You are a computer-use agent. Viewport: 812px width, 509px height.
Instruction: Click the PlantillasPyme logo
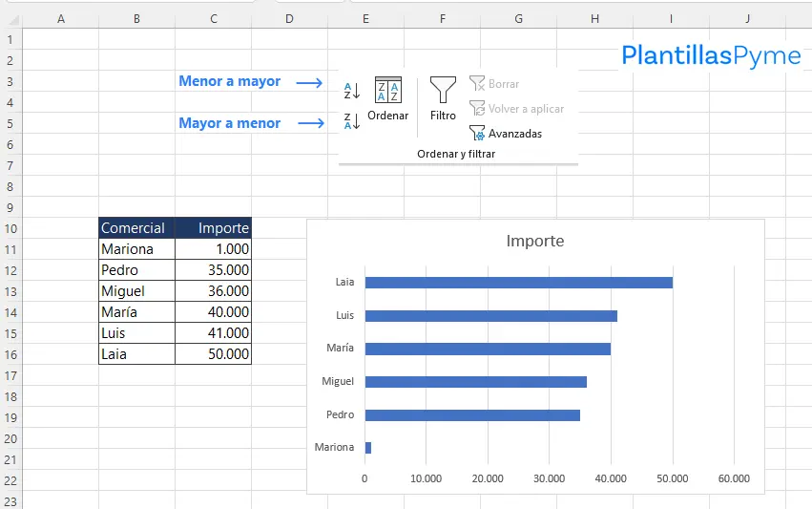point(711,56)
